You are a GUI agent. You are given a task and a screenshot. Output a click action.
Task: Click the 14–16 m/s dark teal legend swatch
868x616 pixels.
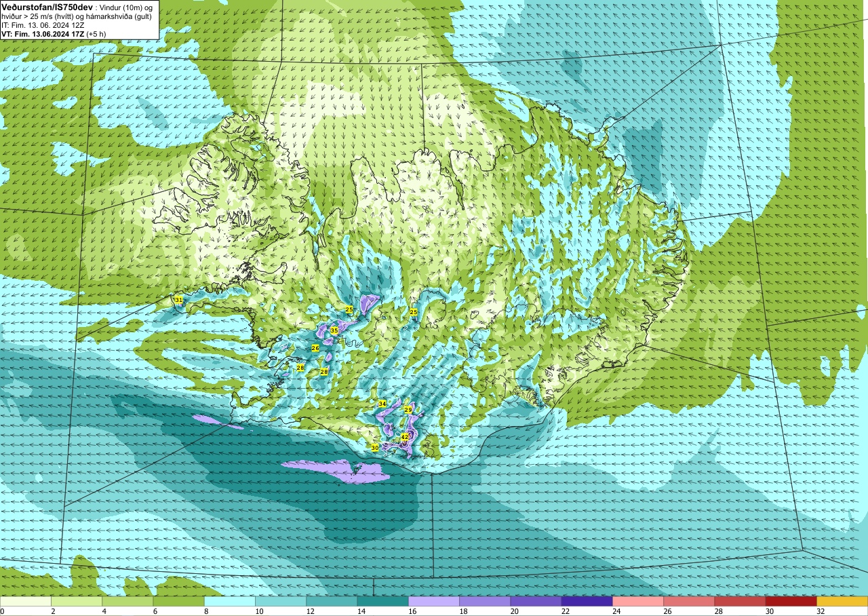pos(383,601)
